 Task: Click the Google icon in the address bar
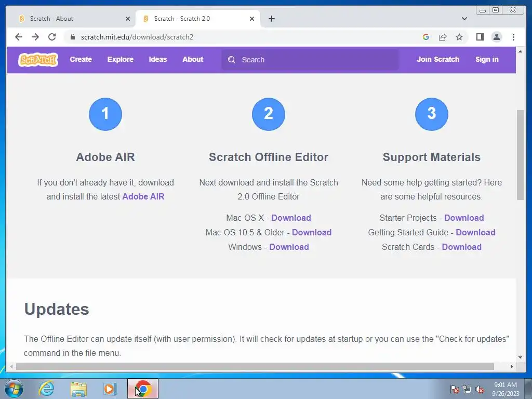pos(426,37)
